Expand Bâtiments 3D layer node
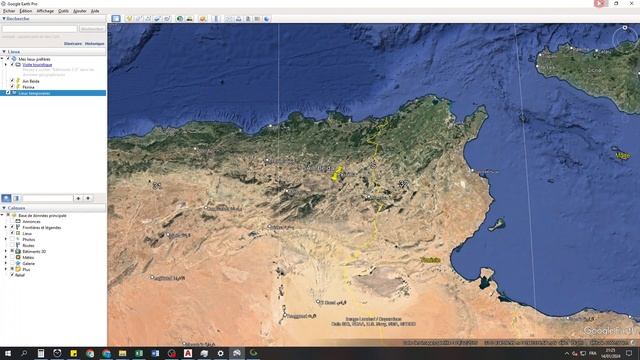The image size is (640, 360). 6,251
